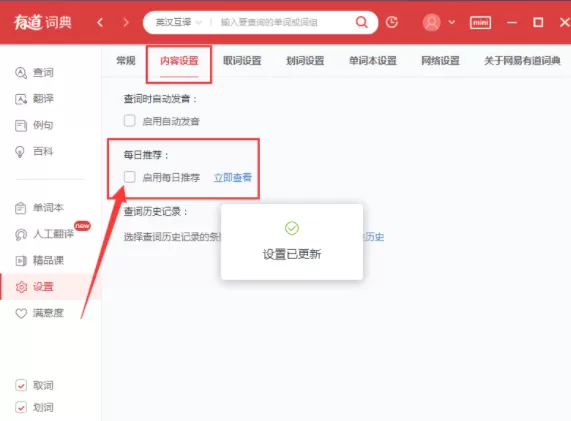Open 查词 in the sidebar

click(35, 72)
